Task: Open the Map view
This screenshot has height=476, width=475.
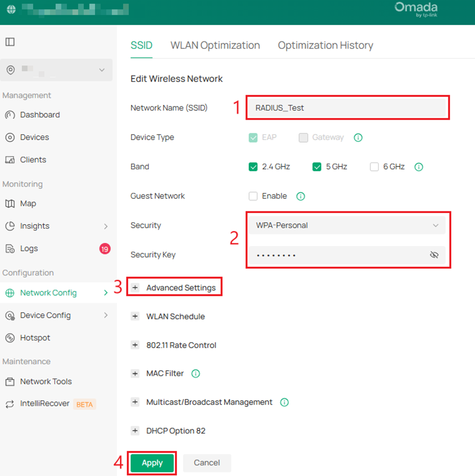Action: point(28,203)
